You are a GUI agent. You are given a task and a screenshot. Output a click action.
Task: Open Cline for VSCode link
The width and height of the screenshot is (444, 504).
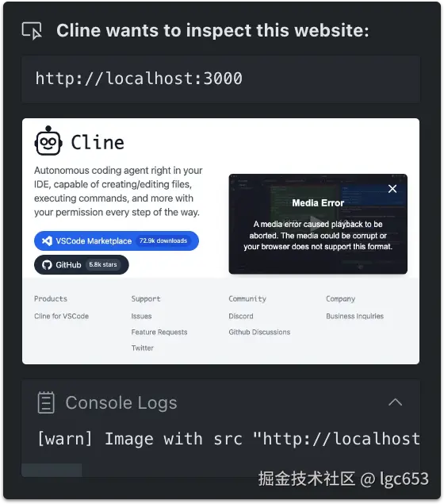(x=61, y=316)
